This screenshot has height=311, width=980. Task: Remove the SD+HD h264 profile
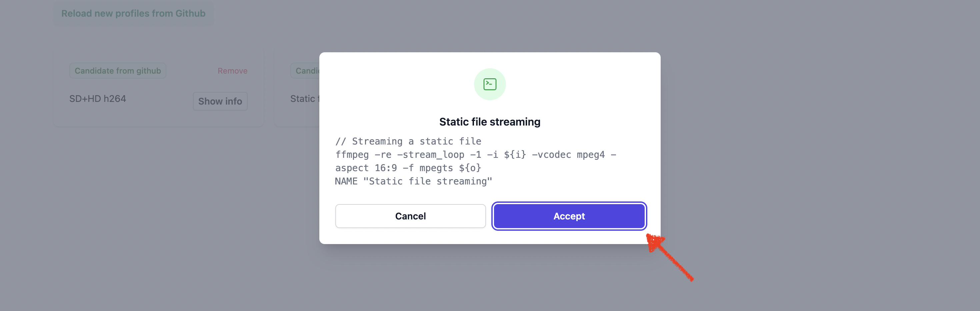[x=232, y=71]
